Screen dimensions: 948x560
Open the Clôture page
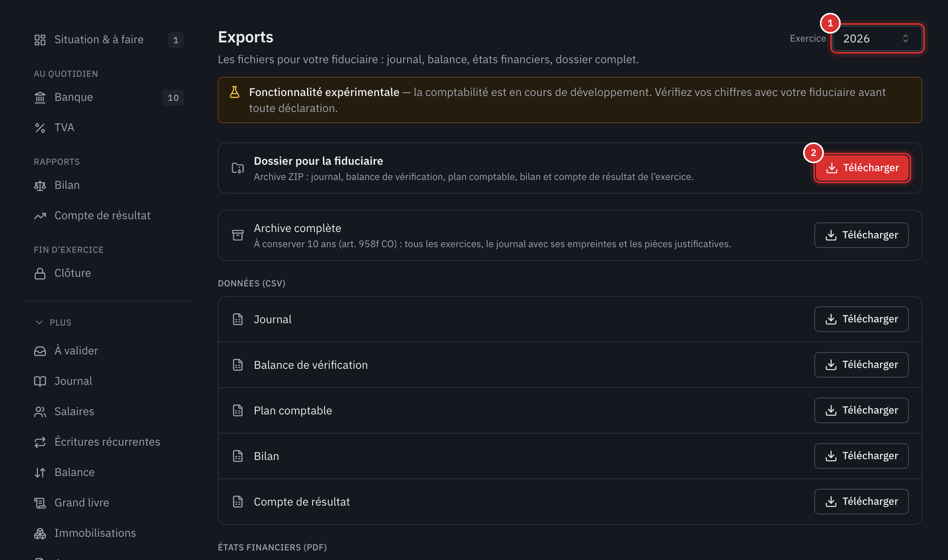[x=109, y=273]
